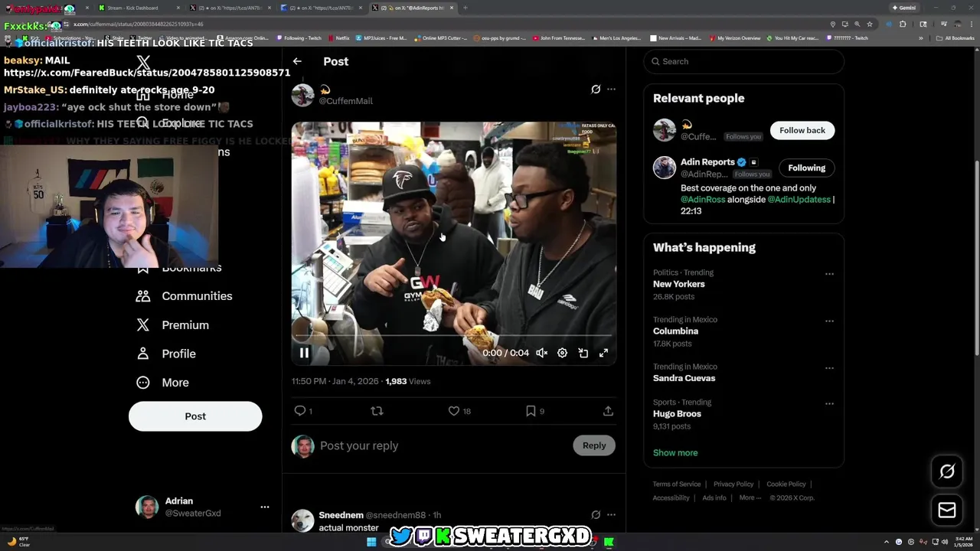Click the large white Post button
980x551 pixels.
coord(195,416)
